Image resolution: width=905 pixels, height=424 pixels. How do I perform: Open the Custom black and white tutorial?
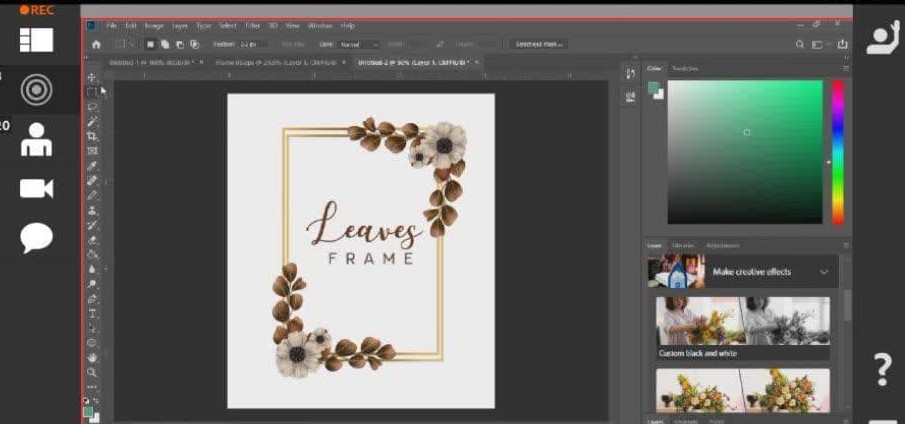pos(743,329)
